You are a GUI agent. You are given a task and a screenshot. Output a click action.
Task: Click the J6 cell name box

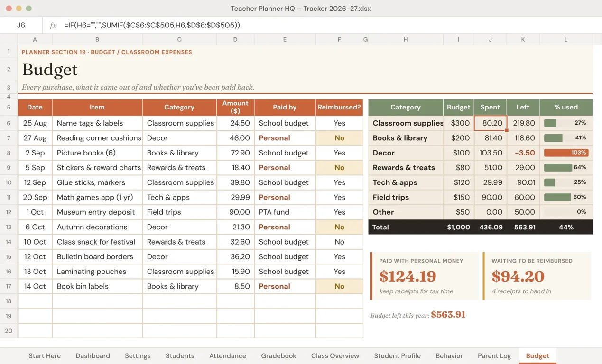[21, 25]
